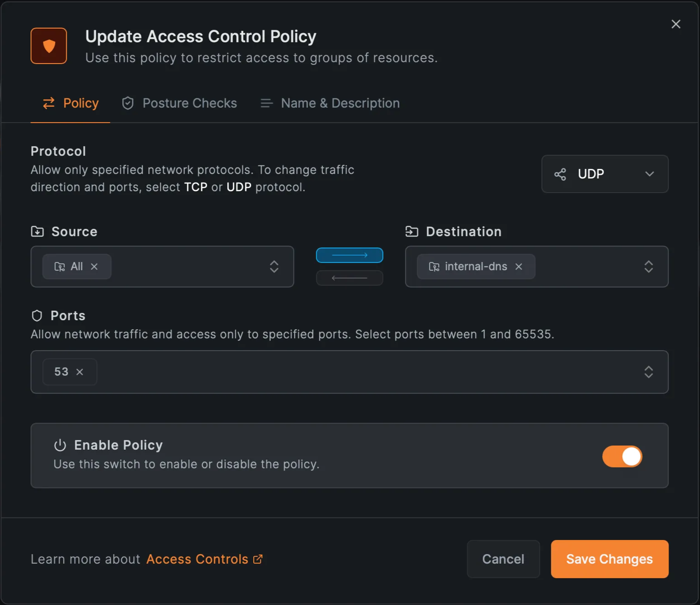Viewport: 700px width, 605px height.
Task: Click the shield outline icon next to Ports
Action: [x=37, y=315]
